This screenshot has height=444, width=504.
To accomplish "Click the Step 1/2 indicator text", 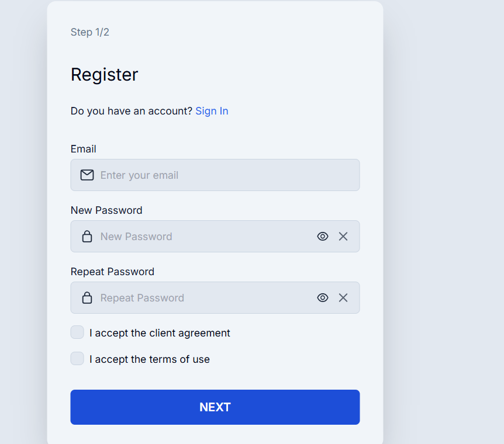I will (89, 32).
